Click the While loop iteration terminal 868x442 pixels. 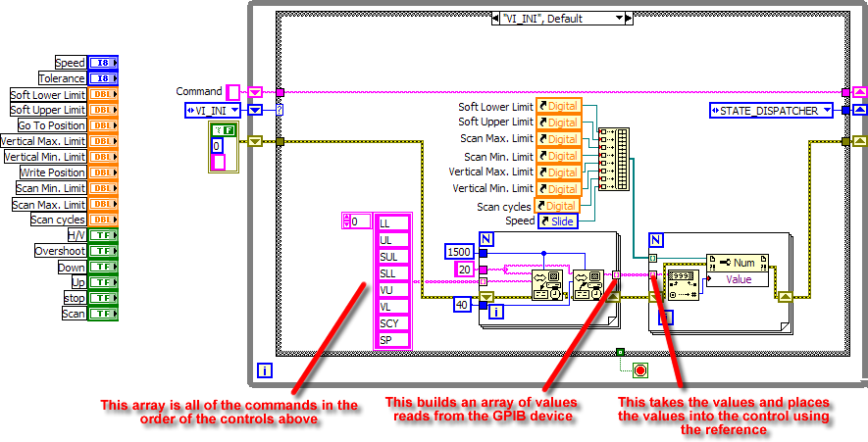pos(265,371)
